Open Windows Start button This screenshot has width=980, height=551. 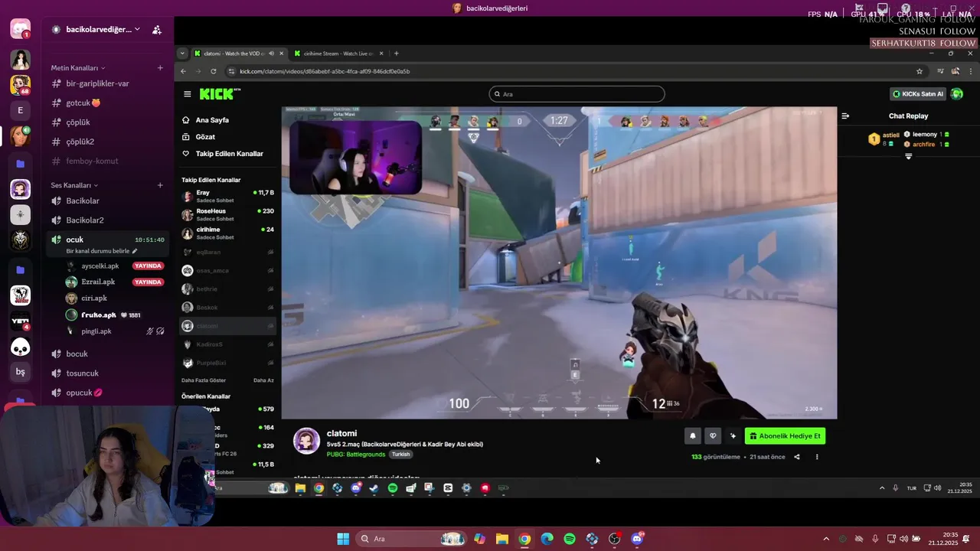click(343, 539)
